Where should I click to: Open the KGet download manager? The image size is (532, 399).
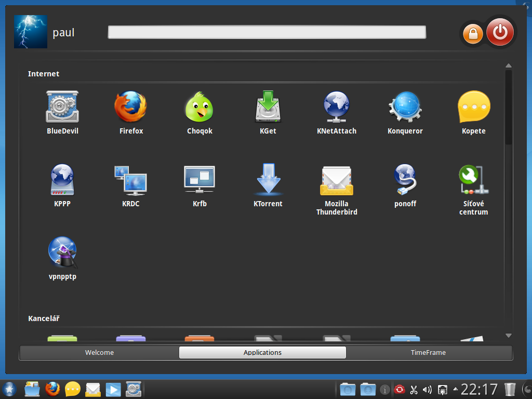268,113
